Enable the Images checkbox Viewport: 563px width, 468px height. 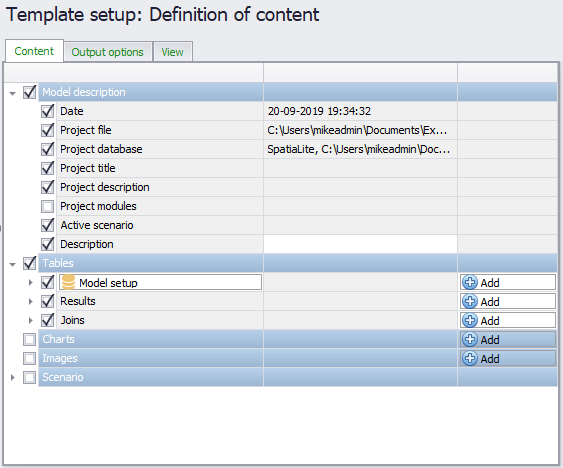point(29,358)
